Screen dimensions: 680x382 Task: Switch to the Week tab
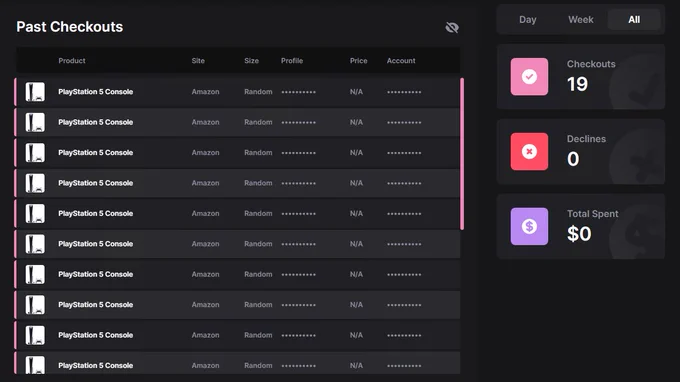[x=581, y=20]
